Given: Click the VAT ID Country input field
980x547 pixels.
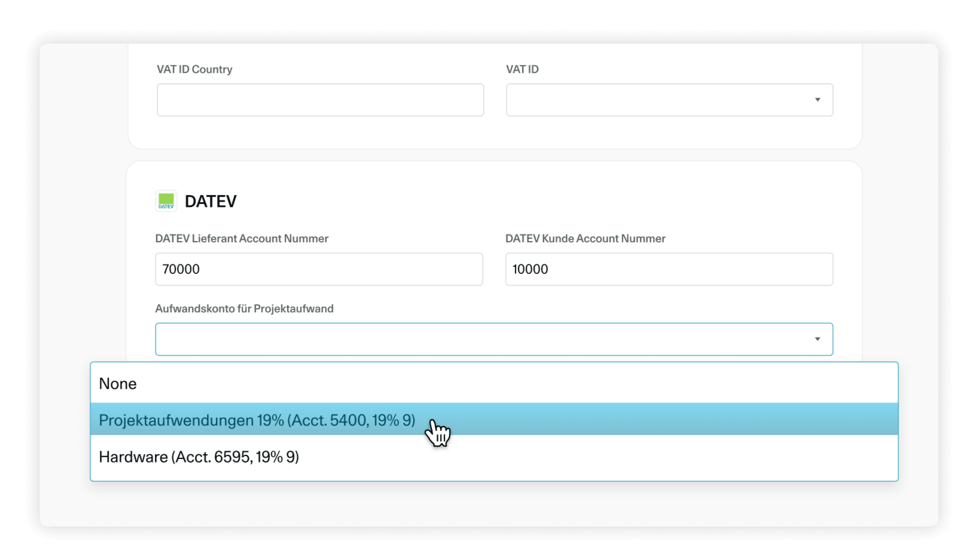Looking at the screenshot, I should coord(320,100).
